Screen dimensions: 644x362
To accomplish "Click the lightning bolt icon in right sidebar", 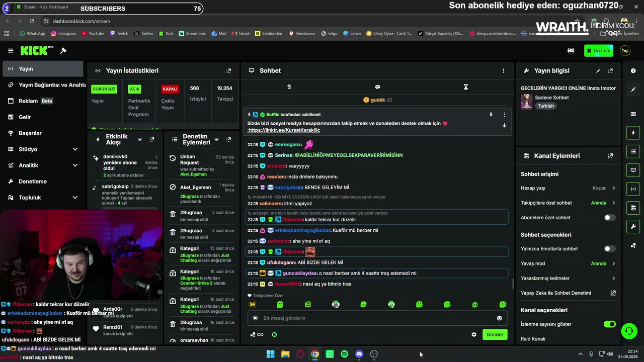I will point(633,133).
